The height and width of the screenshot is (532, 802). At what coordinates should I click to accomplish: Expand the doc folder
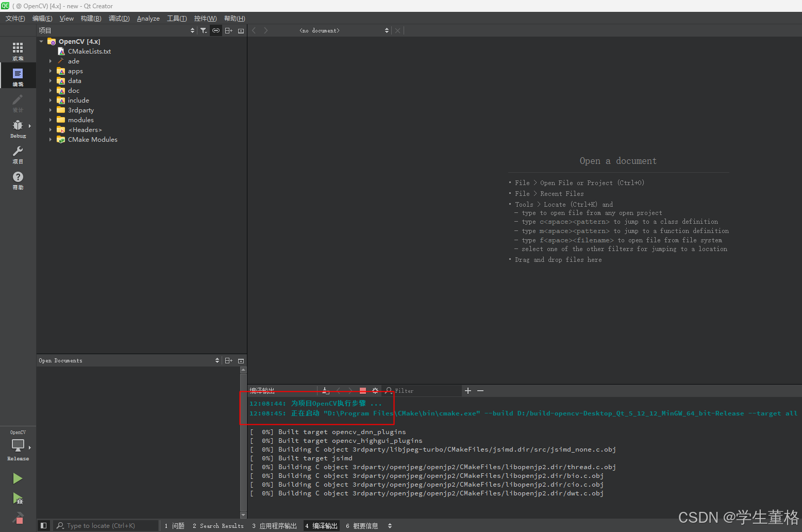pyautogui.click(x=51, y=90)
